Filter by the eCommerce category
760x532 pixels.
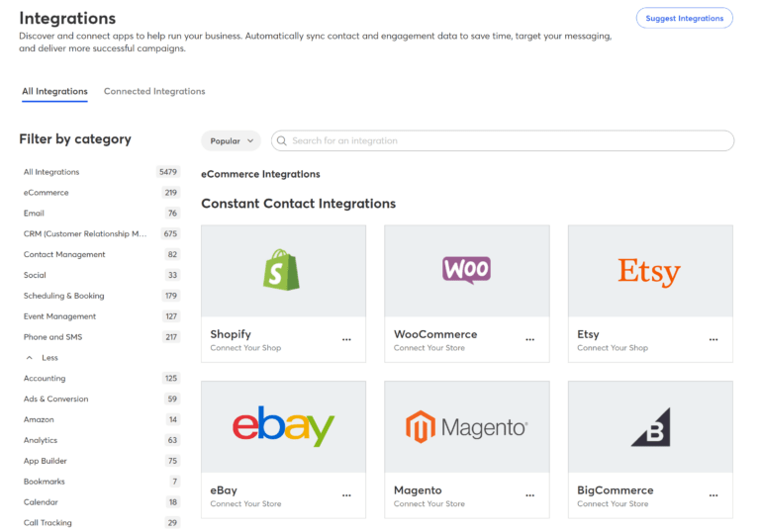pos(47,193)
